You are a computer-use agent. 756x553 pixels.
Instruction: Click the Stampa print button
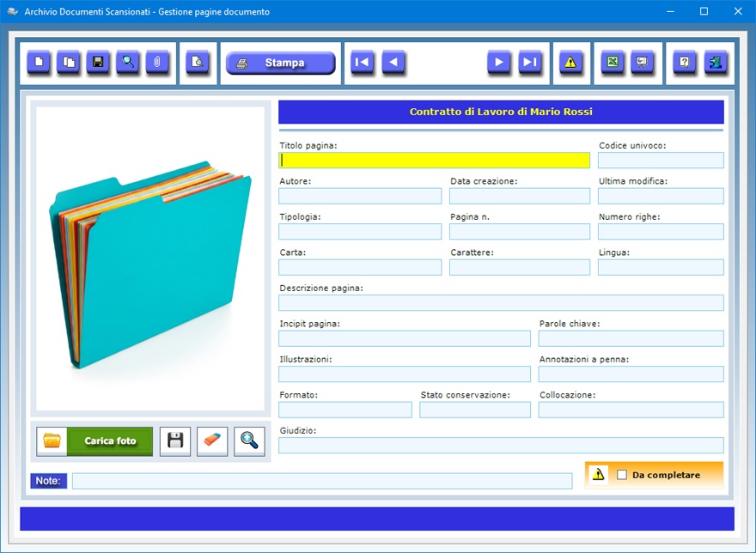(280, 63)
